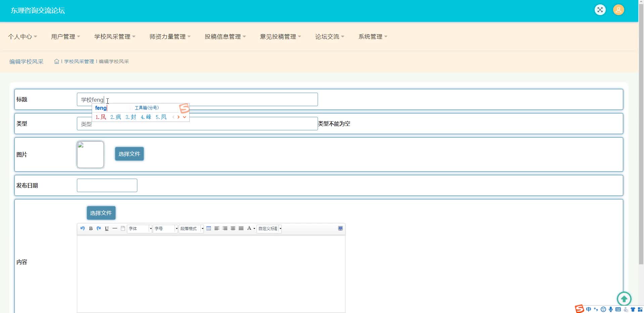Open the soft keyboard on IME bar
Viewport: 644px width, 313px height.
pyautogui.click(x=618, y=309)
